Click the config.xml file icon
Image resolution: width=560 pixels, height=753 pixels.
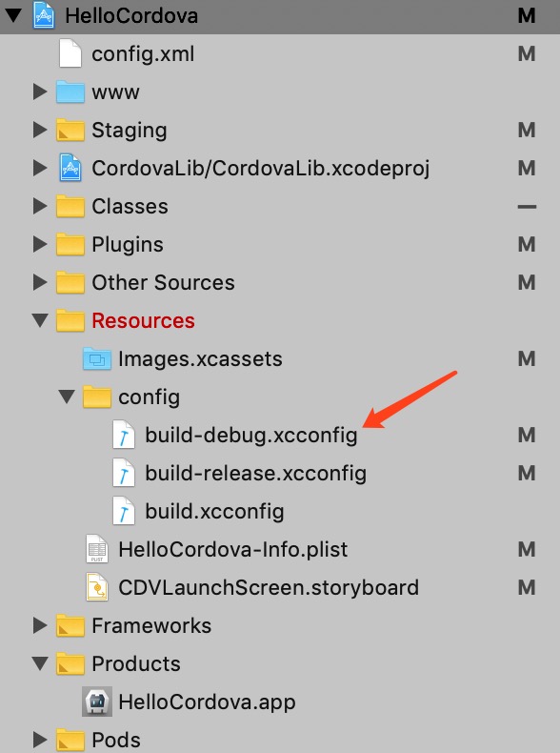(70, 53)
